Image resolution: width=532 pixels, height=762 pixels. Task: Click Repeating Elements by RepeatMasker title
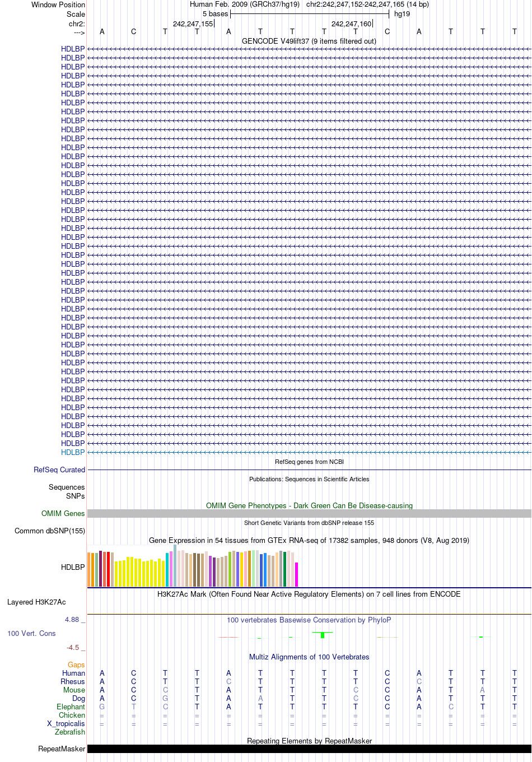(309, 741)
